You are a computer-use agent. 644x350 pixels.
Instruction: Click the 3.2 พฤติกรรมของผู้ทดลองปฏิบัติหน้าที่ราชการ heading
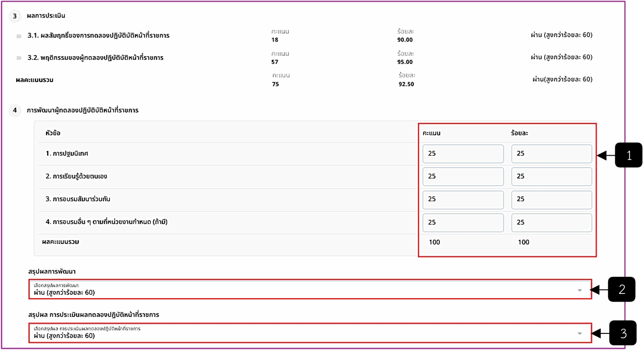pos(95,58)
